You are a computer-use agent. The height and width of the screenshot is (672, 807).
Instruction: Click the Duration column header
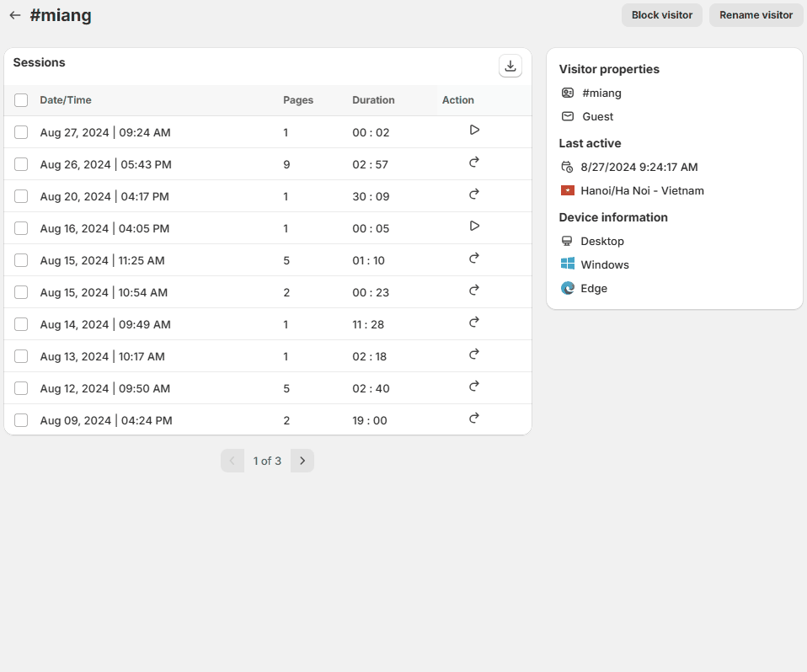[373, 100]
